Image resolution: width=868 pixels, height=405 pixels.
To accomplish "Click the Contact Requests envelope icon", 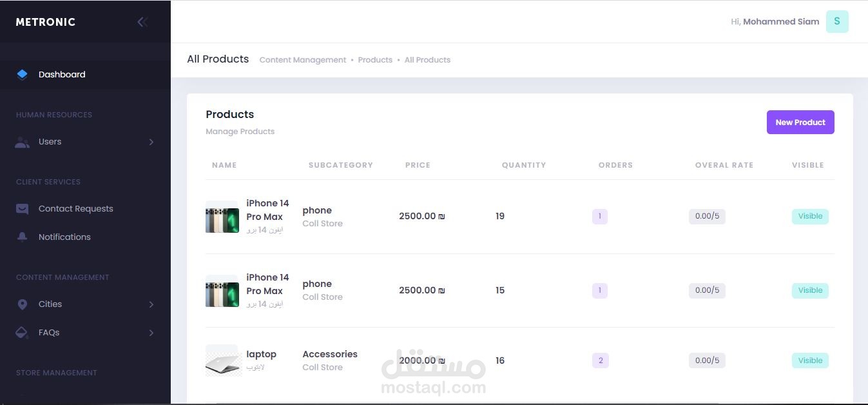I will tap(22, 209).
